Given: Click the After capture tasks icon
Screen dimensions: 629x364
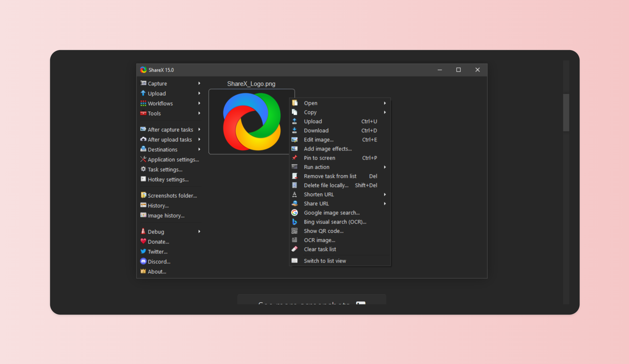Looking at the screenshot, I should pyautogui.click(x=143, y=129).
